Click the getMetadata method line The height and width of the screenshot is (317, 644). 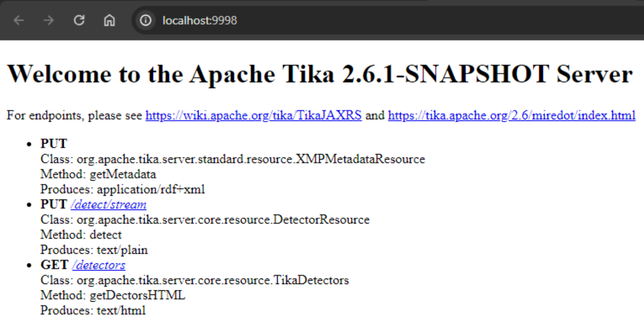point(98,174)
